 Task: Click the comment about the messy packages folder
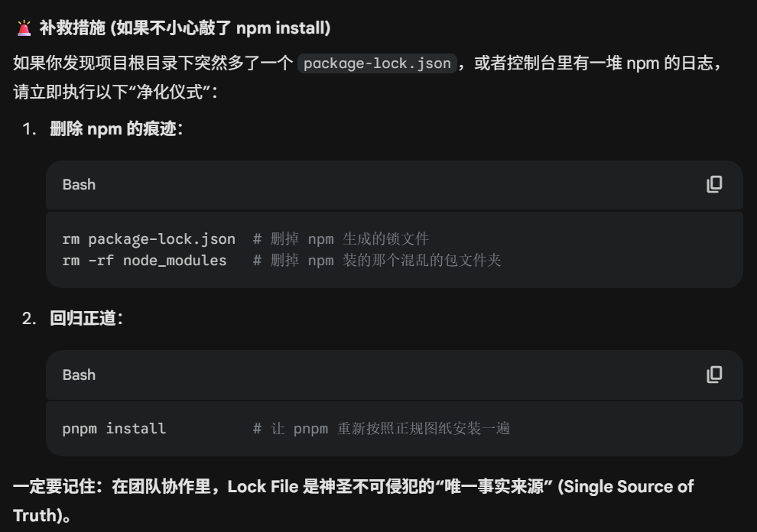coord(385,261)
